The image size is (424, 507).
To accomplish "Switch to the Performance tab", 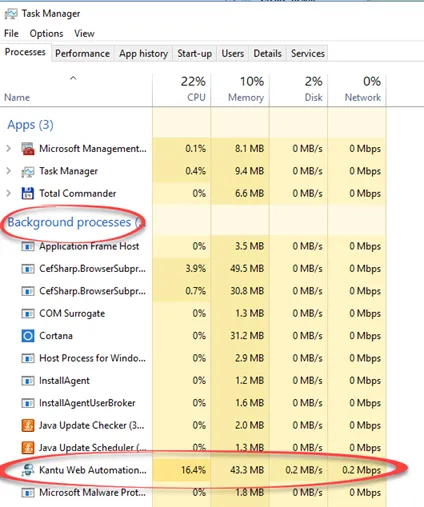I will coord(82,53).
